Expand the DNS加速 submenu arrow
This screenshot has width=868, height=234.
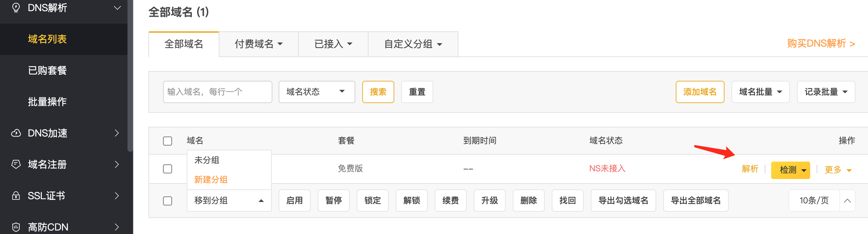point(117,133)
